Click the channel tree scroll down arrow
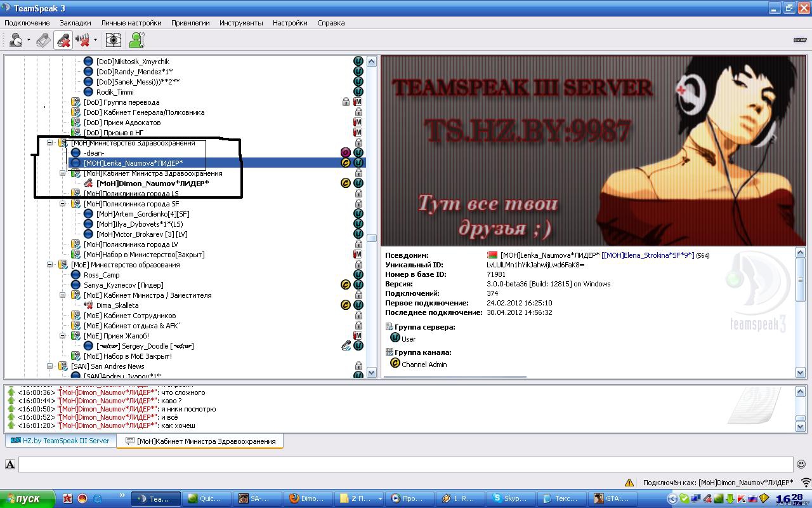 (x=372, y=373)
